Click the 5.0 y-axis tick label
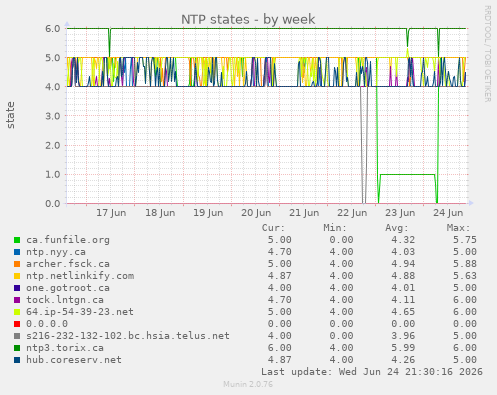Screen dimensions: 497x395 pyautogui.click(x=53, y=58)
